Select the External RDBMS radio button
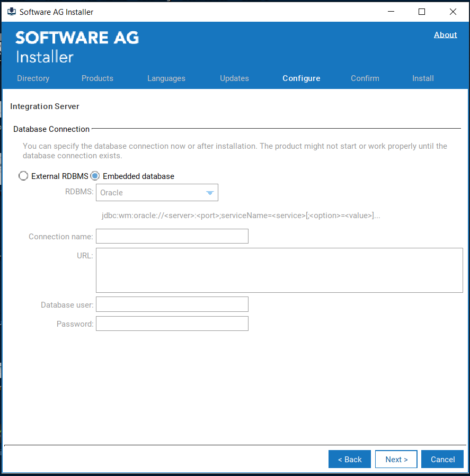The width and height of the screenshot is (470, 476). pos(23,175)
